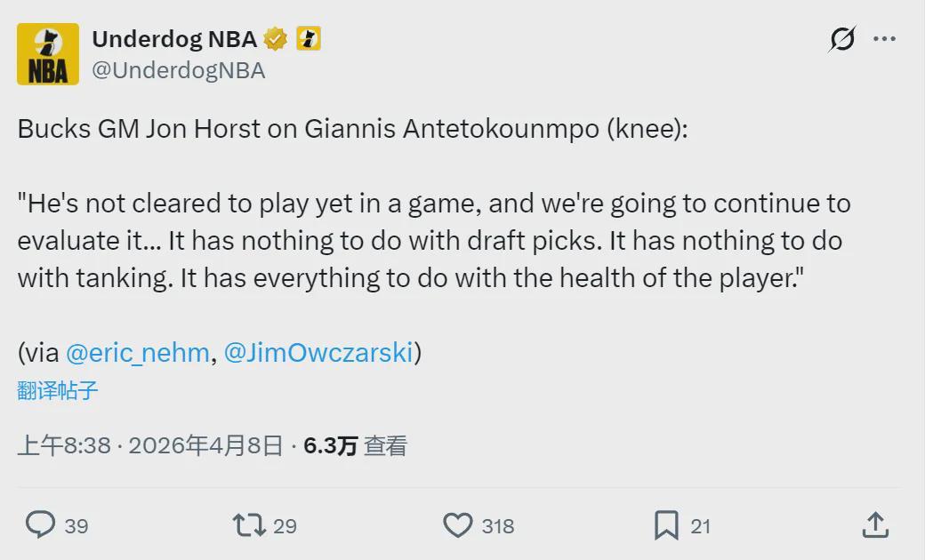Like the post with heart icon
The width and height of the screenshot is (925, 560).
pyautogui.click(x=458, y=525)
